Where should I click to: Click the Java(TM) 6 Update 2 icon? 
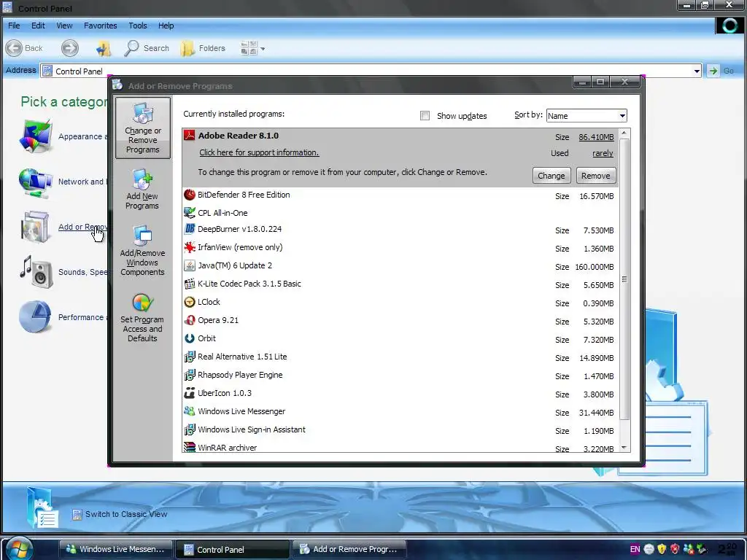190,265
